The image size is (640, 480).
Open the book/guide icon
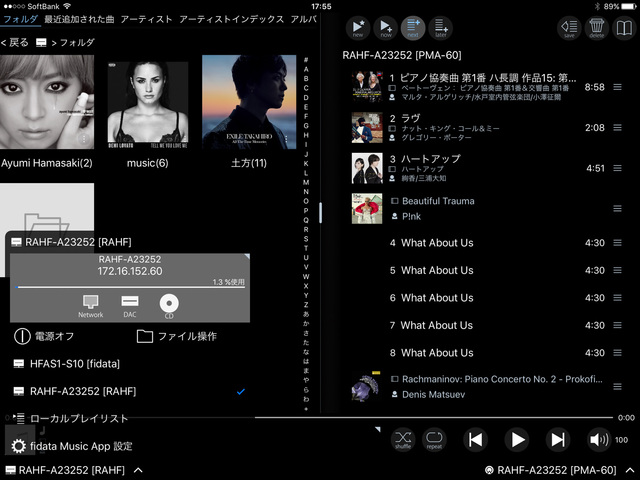624,28
